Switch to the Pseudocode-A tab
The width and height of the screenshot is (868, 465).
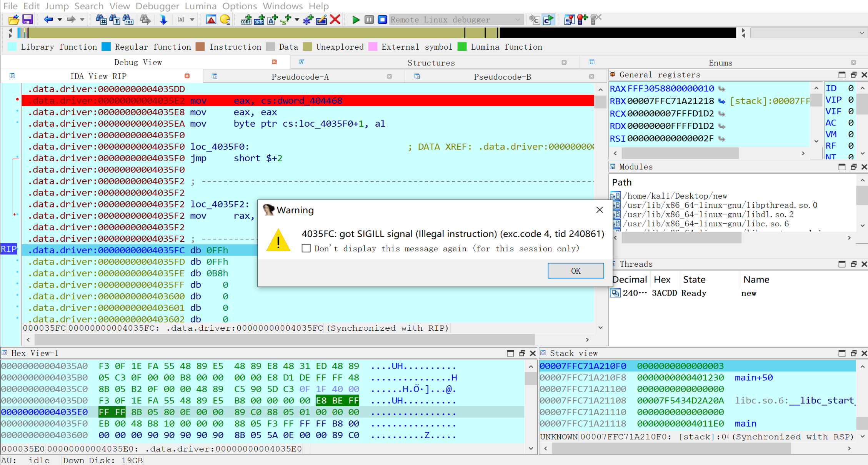[300, 77]
